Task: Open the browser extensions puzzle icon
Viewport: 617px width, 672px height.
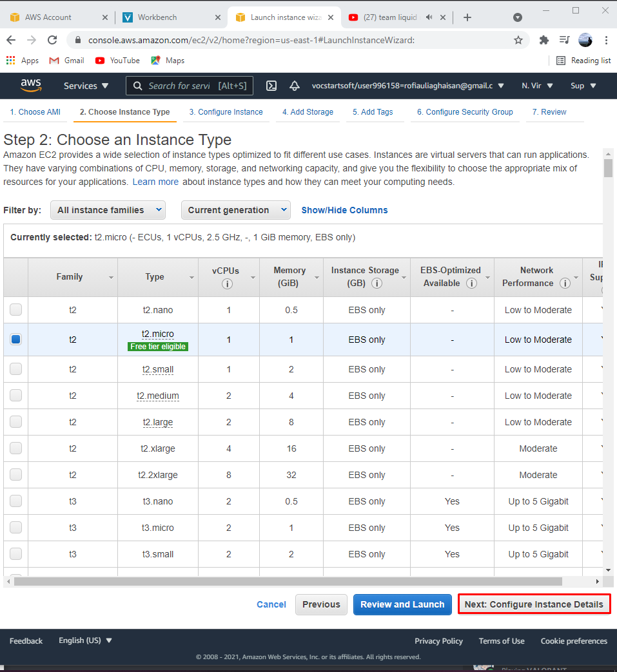Action: pyautogui.click(x=544, y=41)
